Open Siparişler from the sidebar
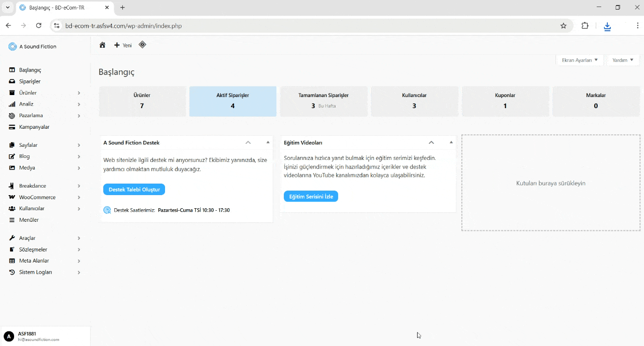This screenshot has width=644, height=346. (30, 81)
